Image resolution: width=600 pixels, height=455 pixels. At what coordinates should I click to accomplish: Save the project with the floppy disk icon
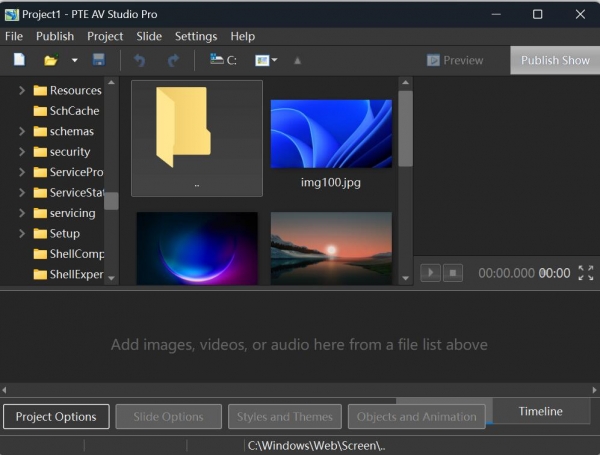coord(99,60)
